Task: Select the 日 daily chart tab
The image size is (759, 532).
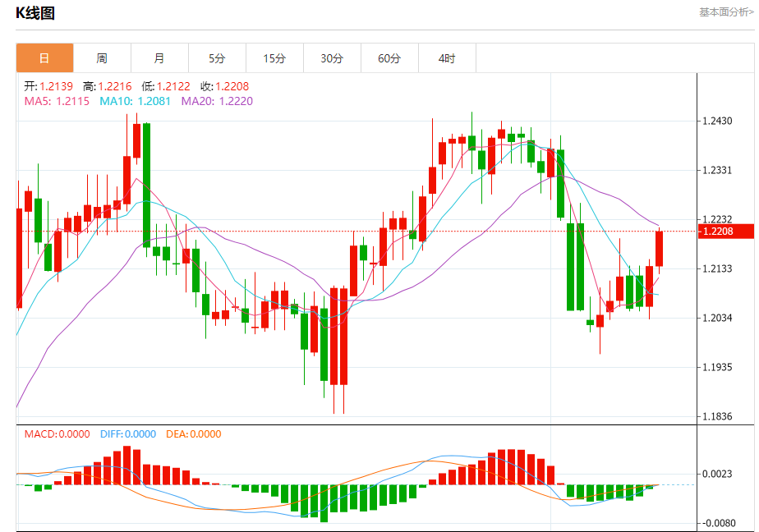Action: pos(44,58)
